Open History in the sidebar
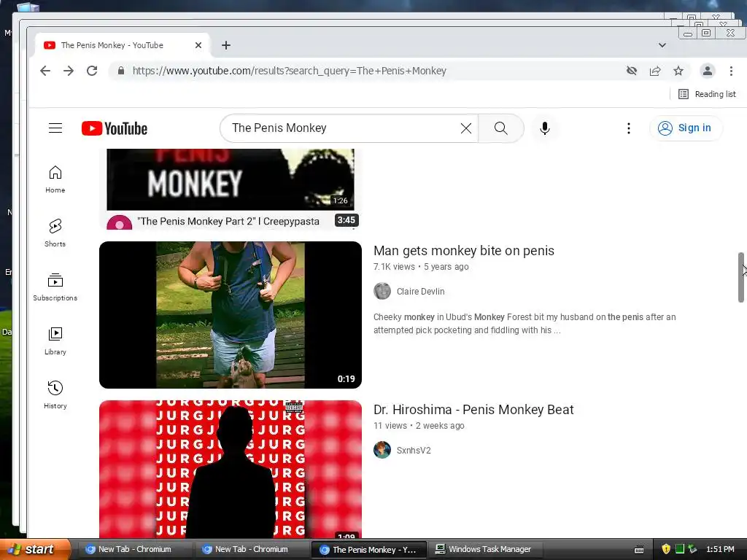Viewport: 747px width, 560px height. tap(55, 394)
